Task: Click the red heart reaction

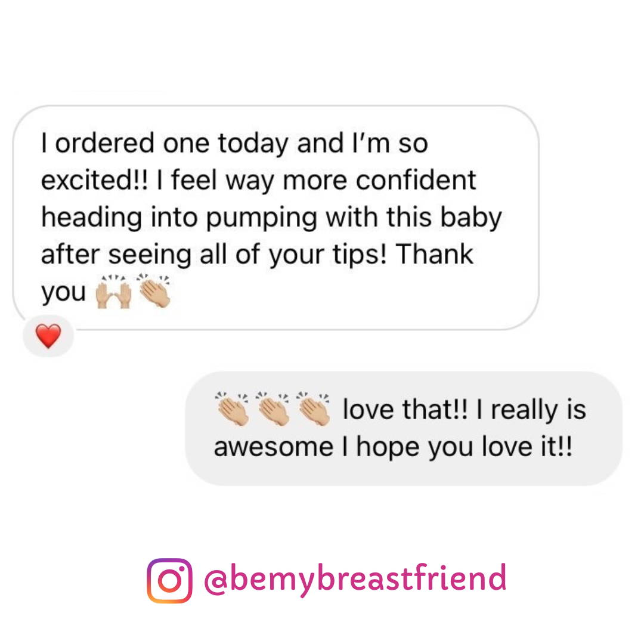Action: (x=48, y=336)
